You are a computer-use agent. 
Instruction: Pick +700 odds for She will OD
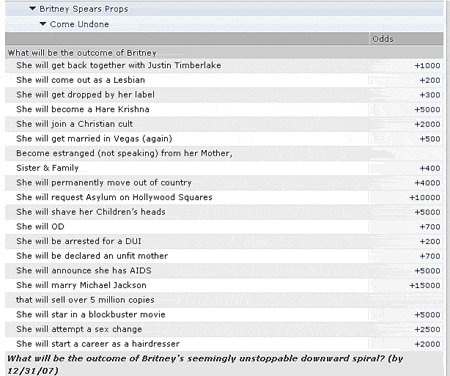tap(430, 227)
